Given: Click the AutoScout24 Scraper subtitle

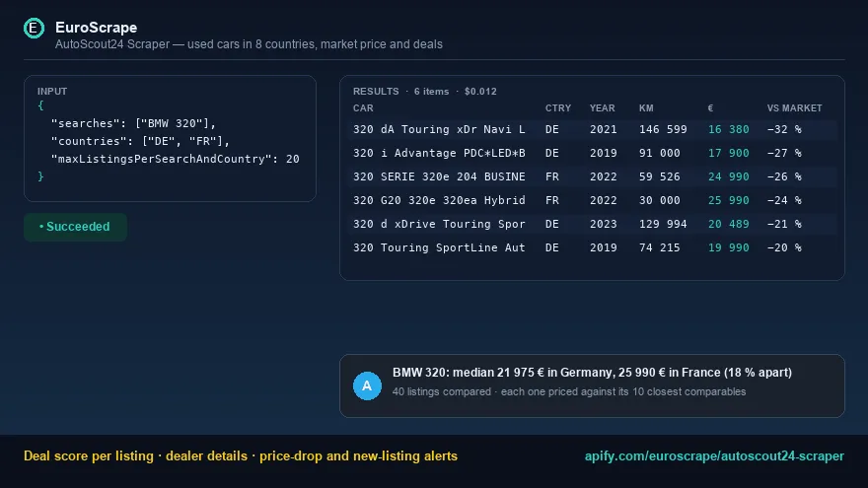Looking at the screenshot, I should pos(249,44).
